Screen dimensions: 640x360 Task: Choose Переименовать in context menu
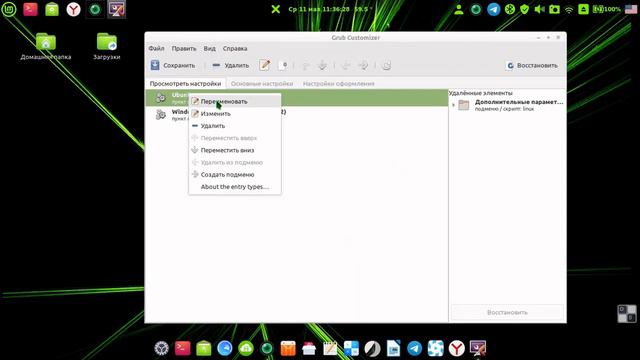point(235,101)
